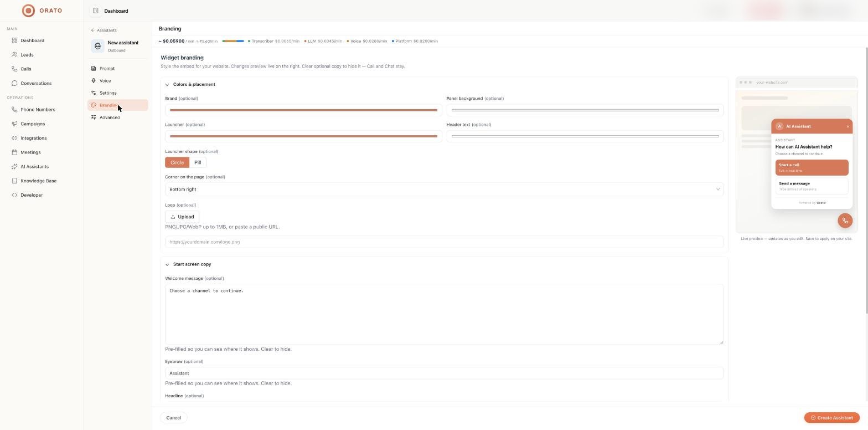This screenshot has height=430, width=868.
Task: Click the New assistant avatar icon
Action: point(98,46)
